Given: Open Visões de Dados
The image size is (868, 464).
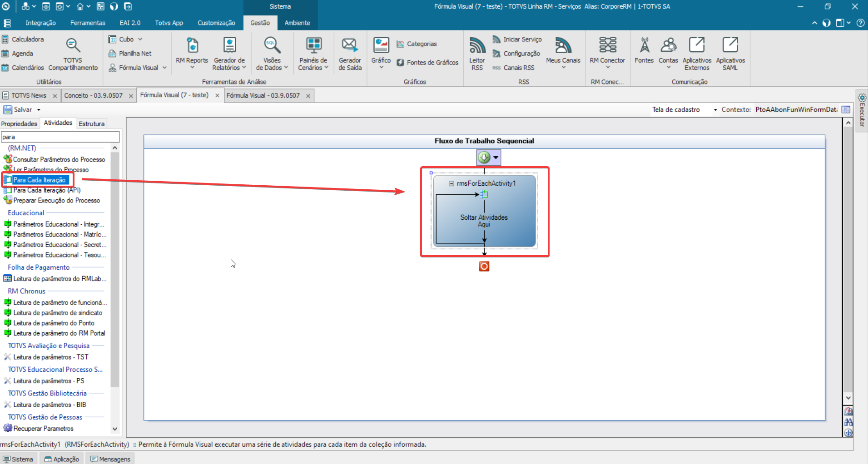Looking at the screenshot, I should tap(272, 54).
